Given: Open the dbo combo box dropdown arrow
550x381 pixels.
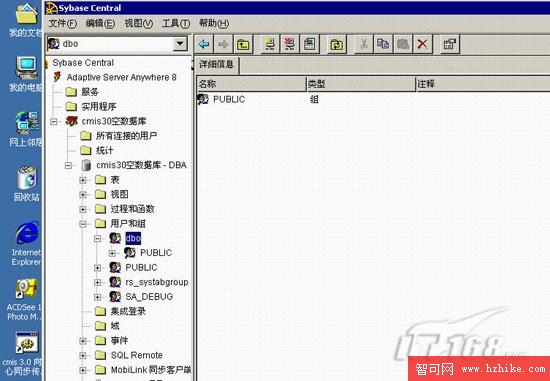Looking at the screenshot, I should (180, 44).
